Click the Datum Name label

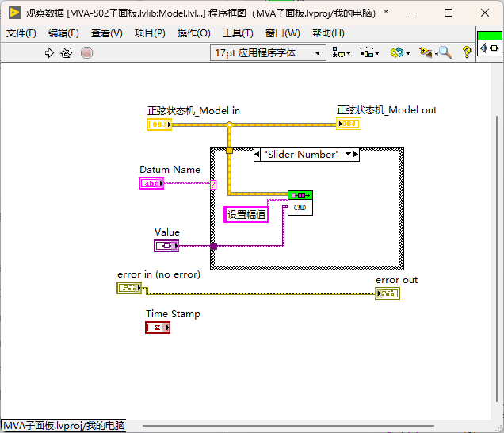170,170
